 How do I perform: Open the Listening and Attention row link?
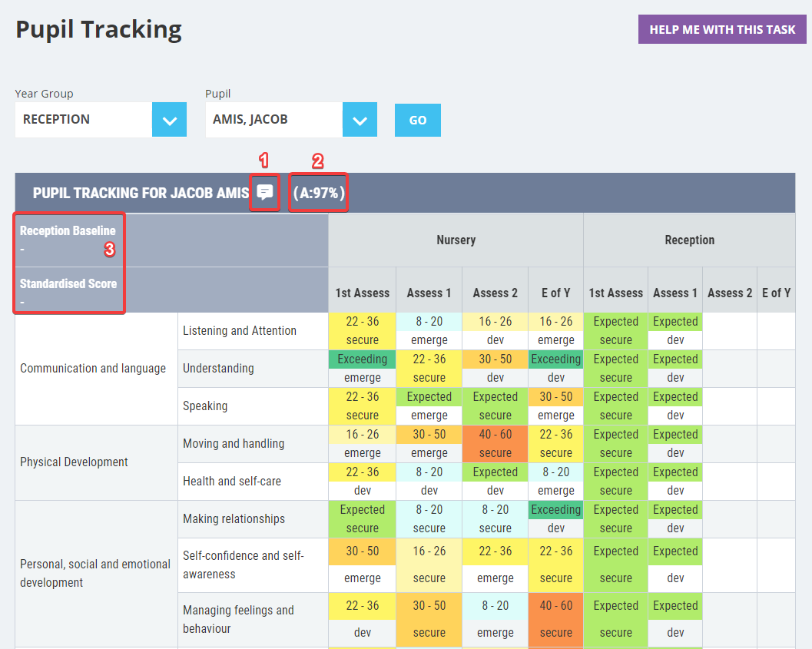pos(240,330)
